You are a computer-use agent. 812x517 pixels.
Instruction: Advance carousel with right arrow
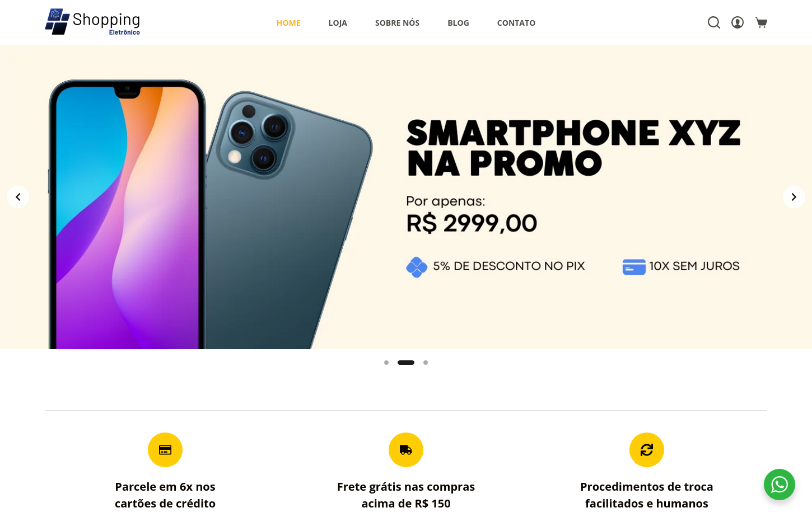point(794,197)
